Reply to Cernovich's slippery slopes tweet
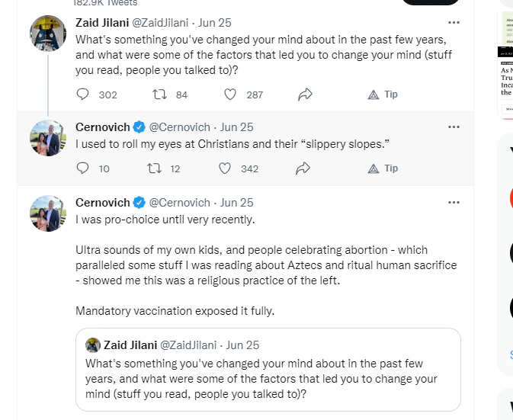The height and width of the screenshot is (420, 513). pyautogui.click(x=84, y=168)
